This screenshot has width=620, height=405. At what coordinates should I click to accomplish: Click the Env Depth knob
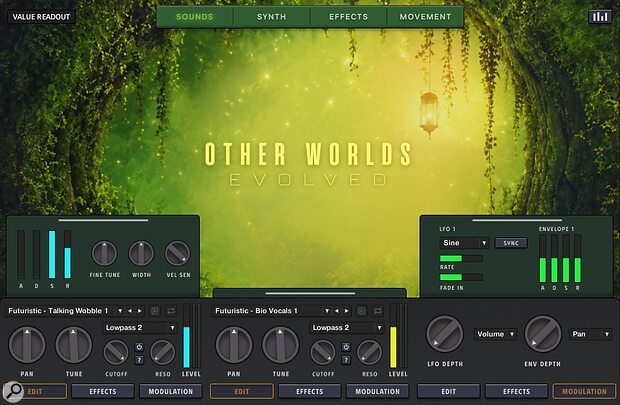point(543,334)
